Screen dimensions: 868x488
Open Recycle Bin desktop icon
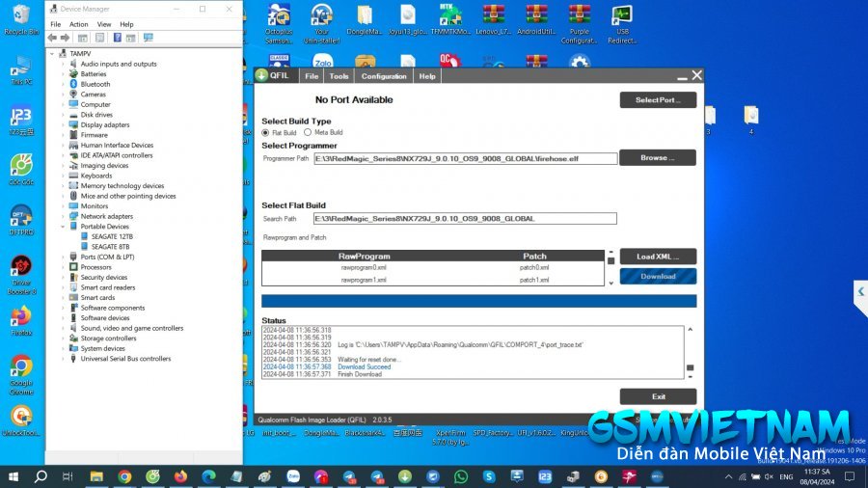(21, 20)
